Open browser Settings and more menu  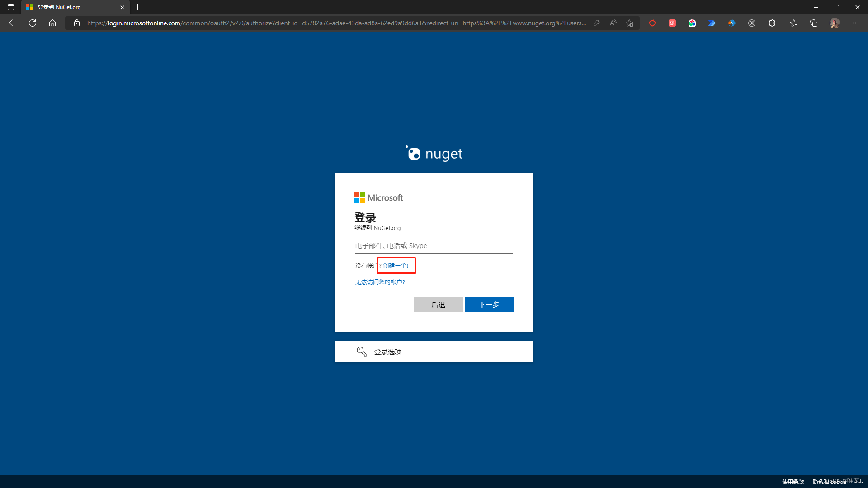coord(855,23)
